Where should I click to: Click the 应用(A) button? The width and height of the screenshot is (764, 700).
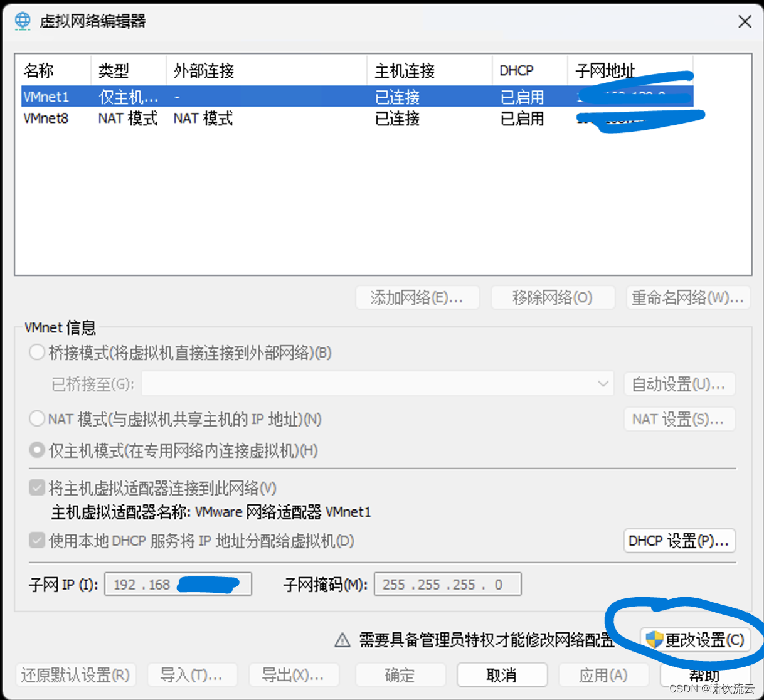coord(603,675)
